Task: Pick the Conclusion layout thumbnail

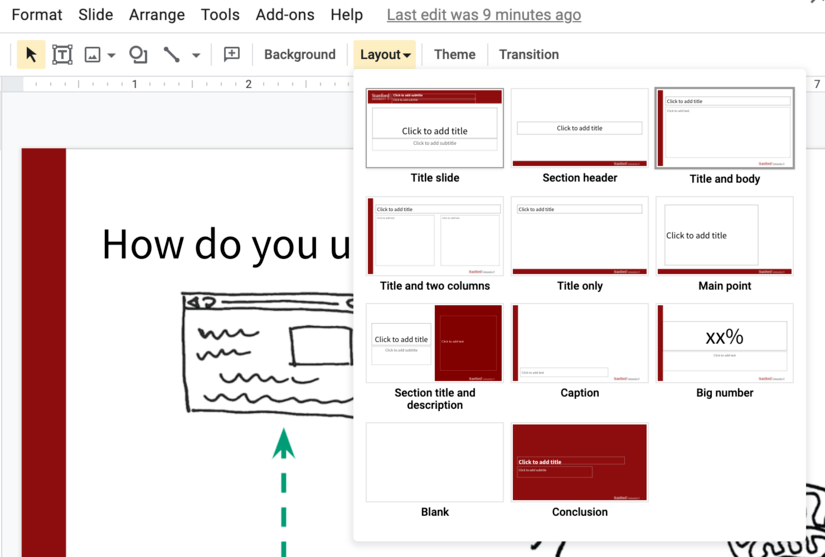Action: pos(580,462)
